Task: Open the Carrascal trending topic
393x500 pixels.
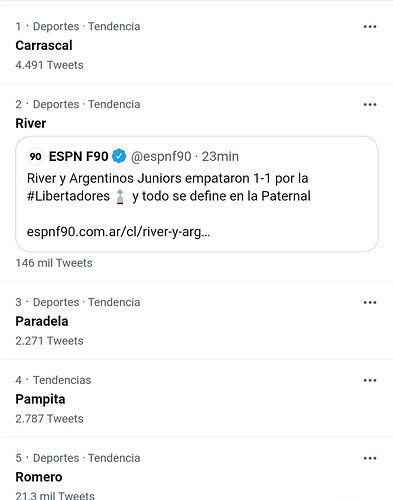Action: (44, 46)
